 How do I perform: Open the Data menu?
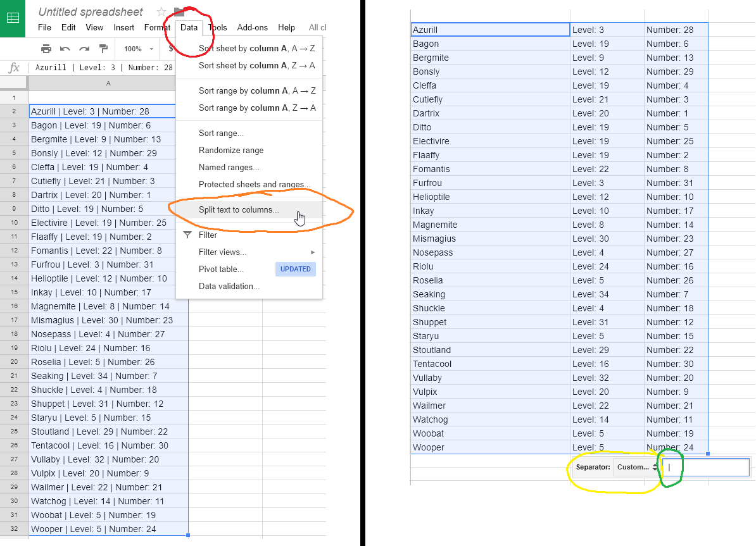click(x=189, y=27)
